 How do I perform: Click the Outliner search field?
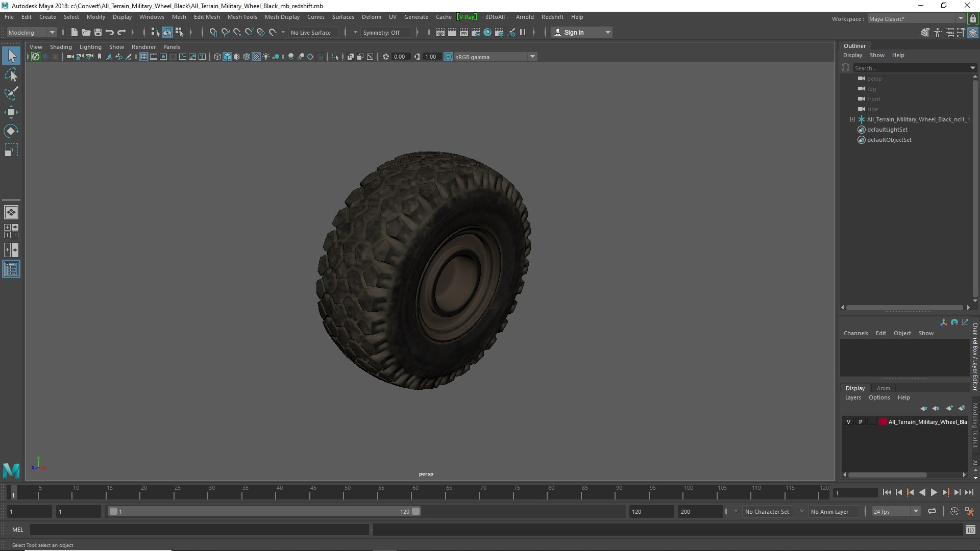[x=911, y=68]
